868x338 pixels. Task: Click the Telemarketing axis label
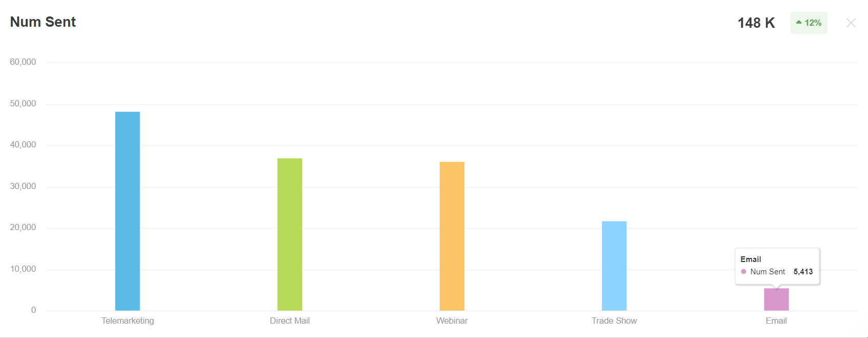128,321
